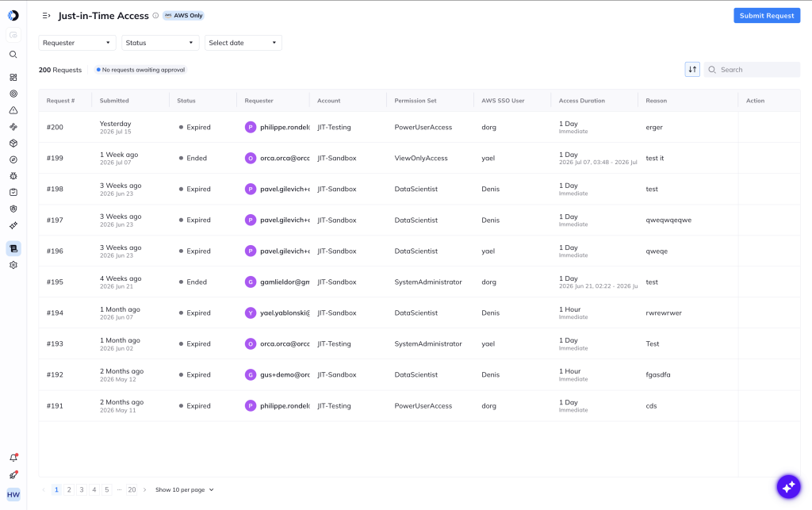Click Ended status in request #195 row

193,282
